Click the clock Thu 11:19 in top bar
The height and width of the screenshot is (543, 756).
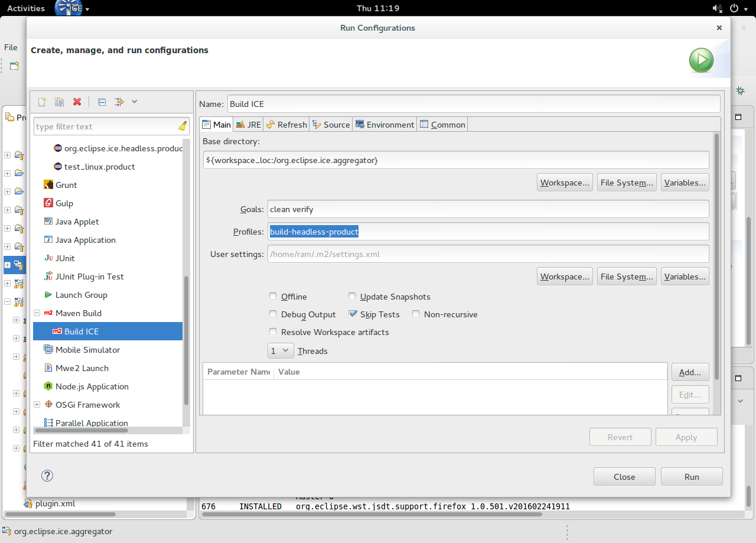pyautogui.click(x=378, y=8)
